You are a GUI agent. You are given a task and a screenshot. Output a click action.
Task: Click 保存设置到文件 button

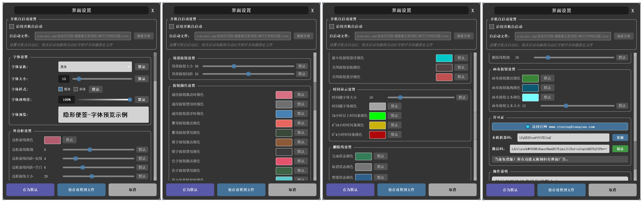point(81,190)
